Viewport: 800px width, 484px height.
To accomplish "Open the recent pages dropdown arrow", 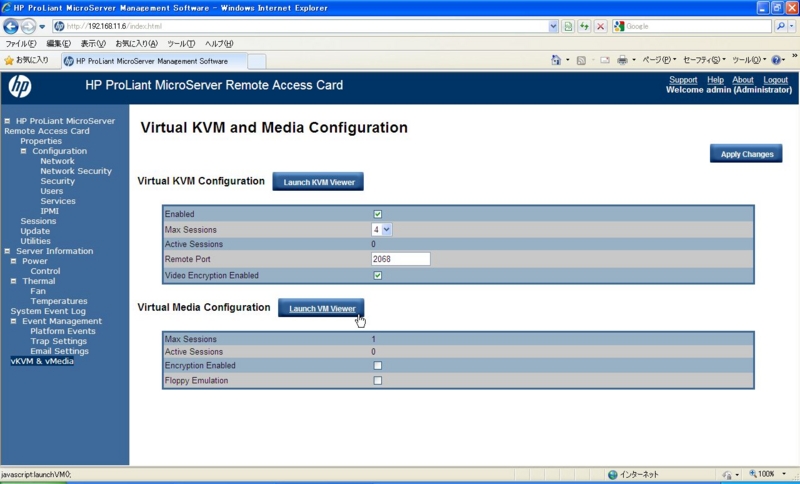I will (42, 27).
